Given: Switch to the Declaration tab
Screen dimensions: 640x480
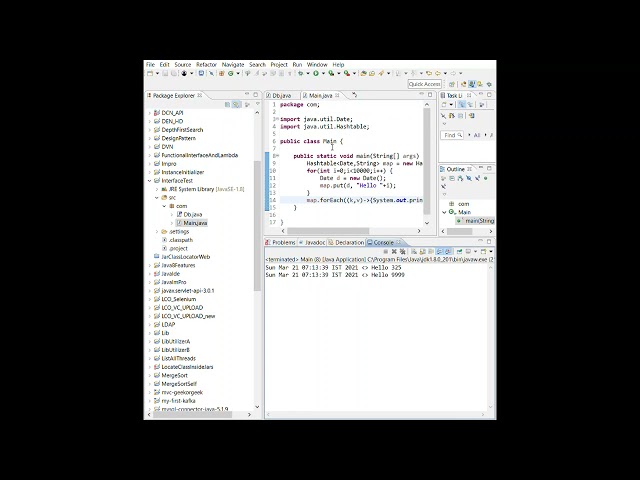Looking at the screenshot, I should click(x=346, y=242).
